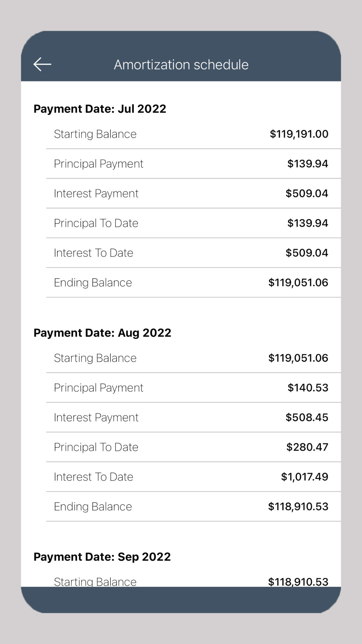The image size is (362, 644).
Task: Select Aug 2022 Starting Balance row
Action: 193,358
